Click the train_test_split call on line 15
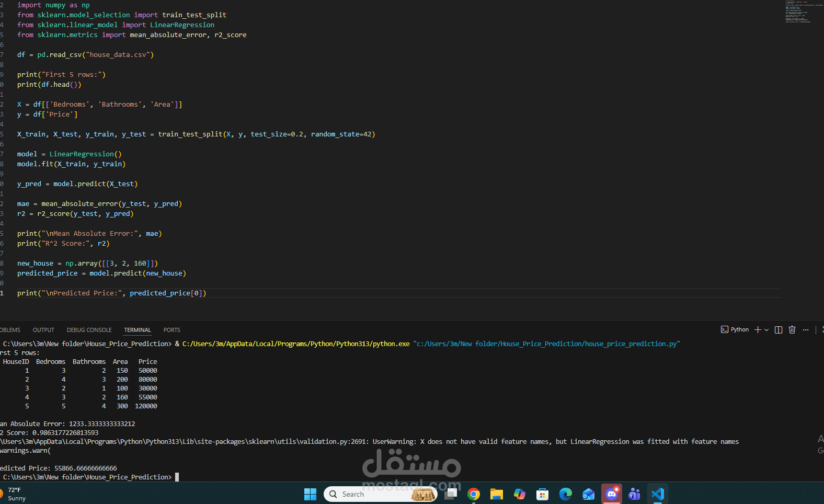Screen dimensions: 824x504 point(267,134)
